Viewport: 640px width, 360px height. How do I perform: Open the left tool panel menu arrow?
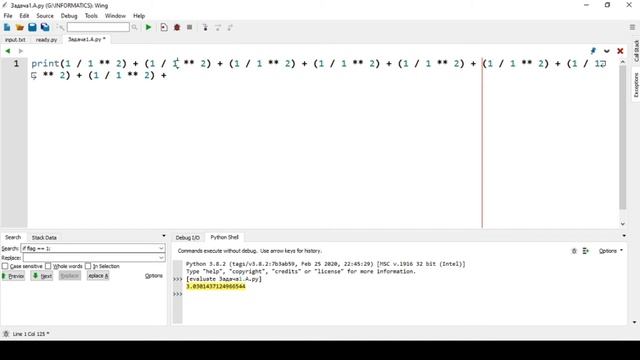(x=164, y=236)
